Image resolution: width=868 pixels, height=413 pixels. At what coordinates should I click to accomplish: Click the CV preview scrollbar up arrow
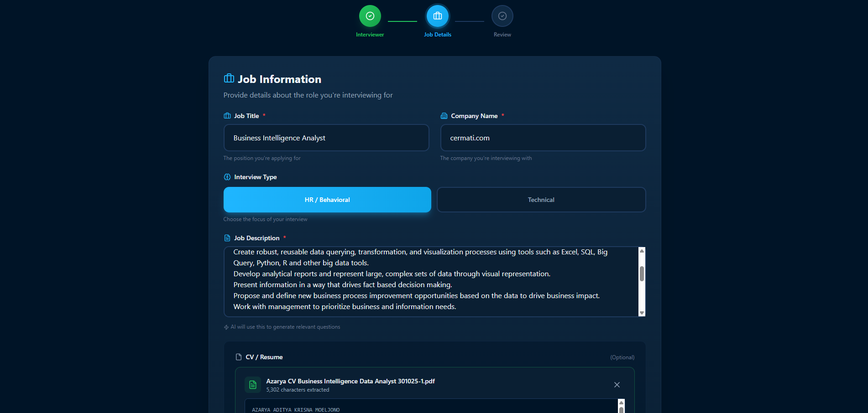[x=621, y=403]
